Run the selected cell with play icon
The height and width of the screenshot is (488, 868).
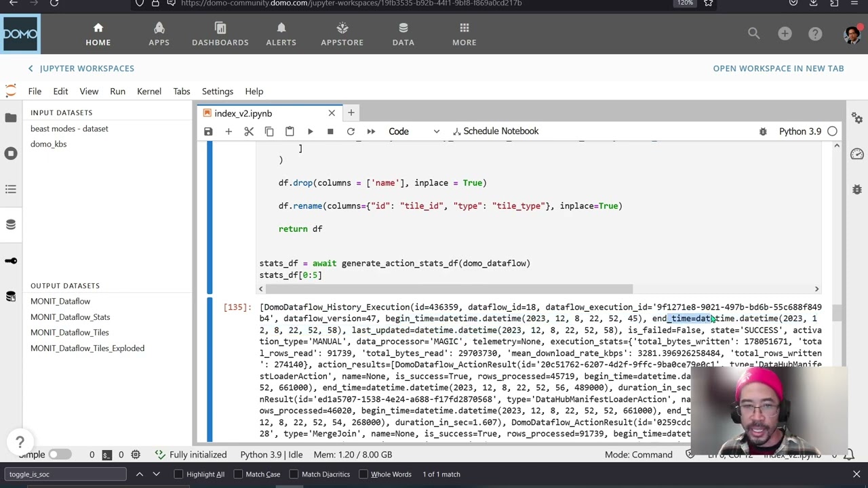pos(310,131)
